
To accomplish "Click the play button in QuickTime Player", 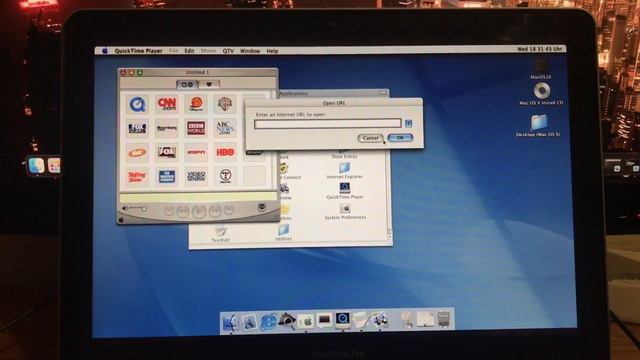I will pyautogui.click(x=199, y=211).
